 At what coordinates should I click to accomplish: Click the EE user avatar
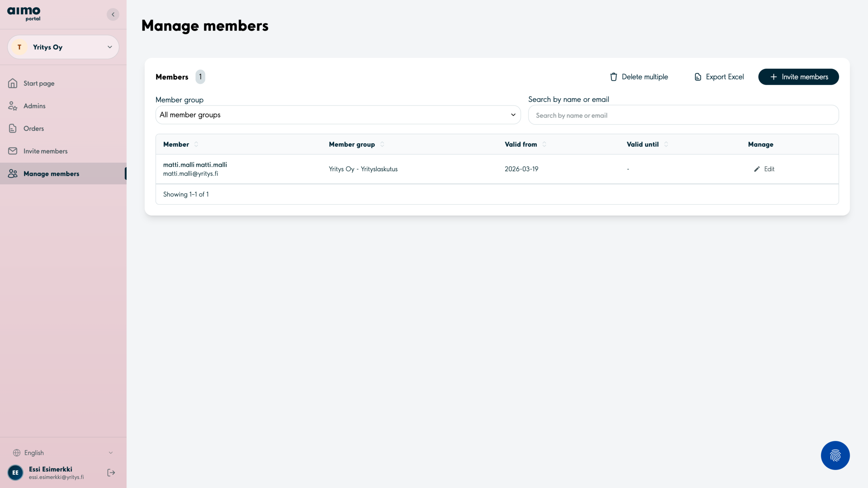click(15, 472)
